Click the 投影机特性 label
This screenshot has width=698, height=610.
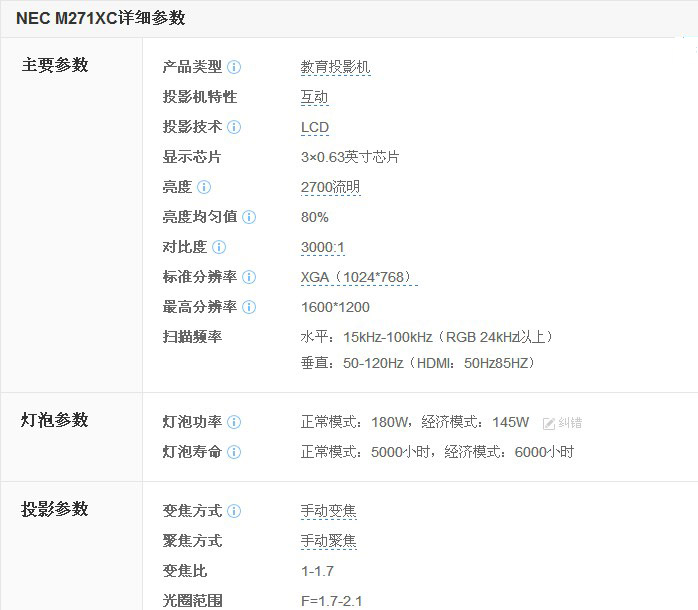(200, 97)
